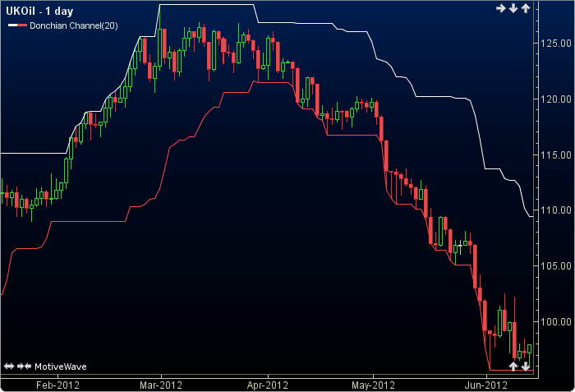Click the 105.00 price axis label
Screen dimensions: 575x392
pyautogui.click(x=556, y=265)
